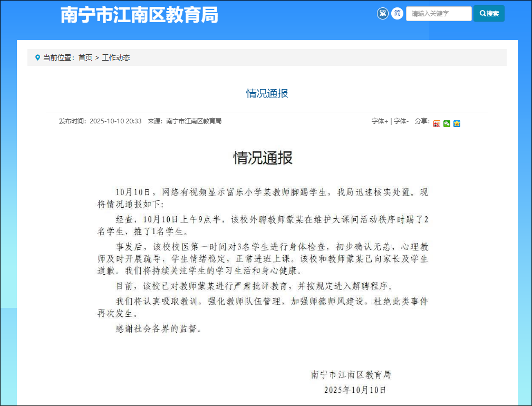Open the 首页 breadcrumb link
This screenshot has width=532, height=406.
tap(85, 57)
